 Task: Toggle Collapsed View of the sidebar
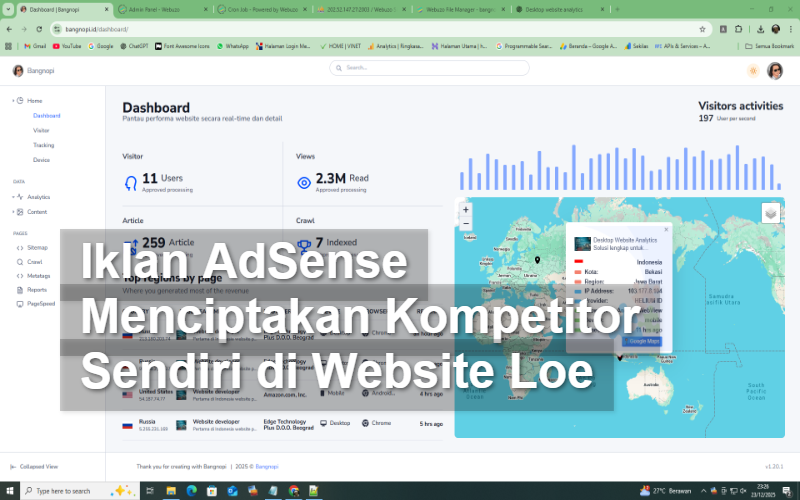pyautogui.click(x=38, y=466)
